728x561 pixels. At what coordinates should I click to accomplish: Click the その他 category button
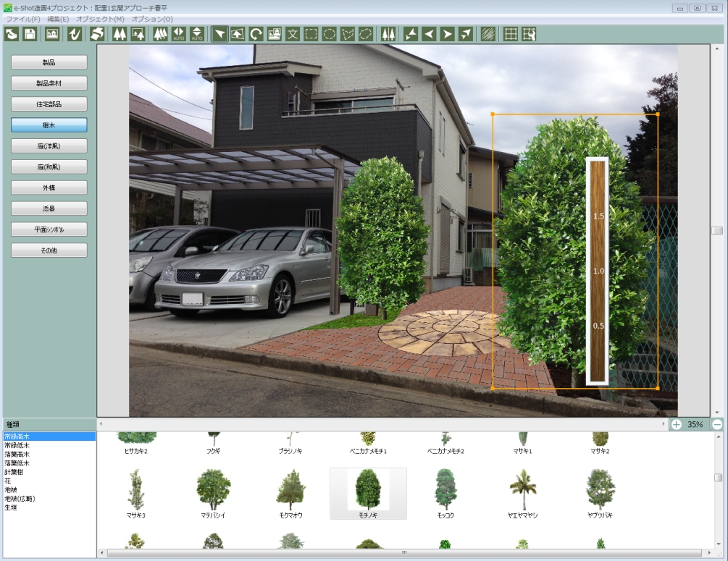49,250
